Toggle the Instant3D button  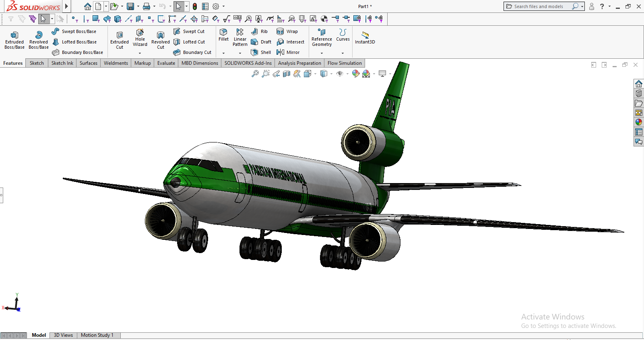coord(365,38)
